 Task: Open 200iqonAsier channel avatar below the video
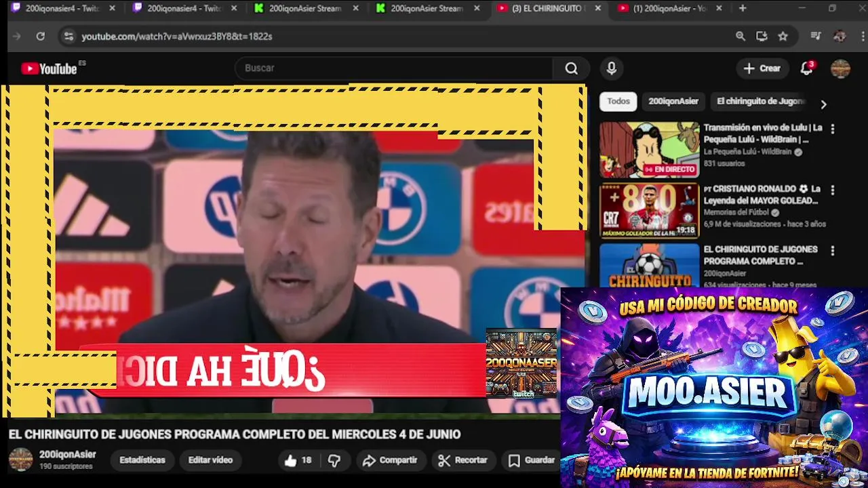(20, 460)
